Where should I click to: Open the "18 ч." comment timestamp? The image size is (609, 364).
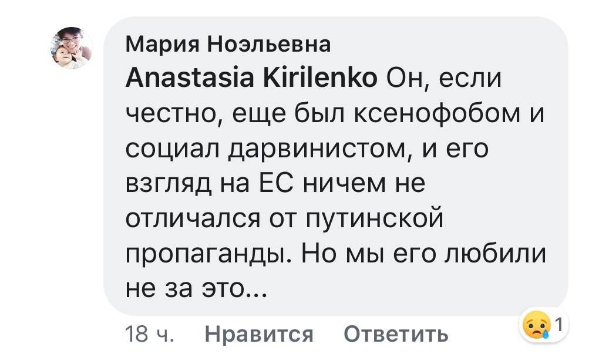point(150,334)
